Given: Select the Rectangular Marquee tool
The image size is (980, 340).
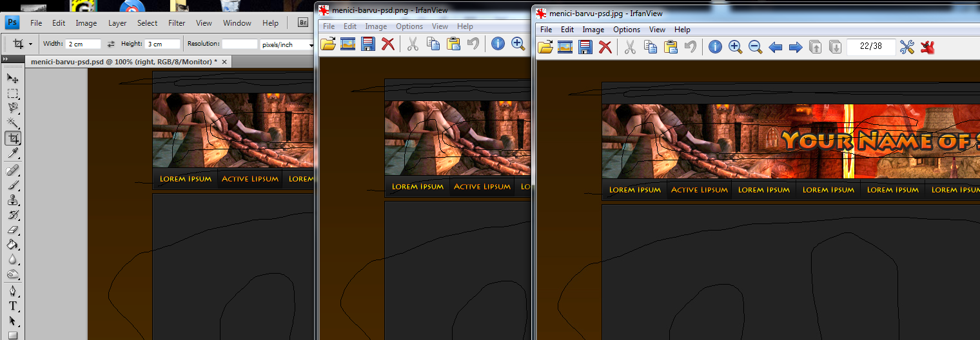Looking at the screenshot, I should click(x=13, y=93).
